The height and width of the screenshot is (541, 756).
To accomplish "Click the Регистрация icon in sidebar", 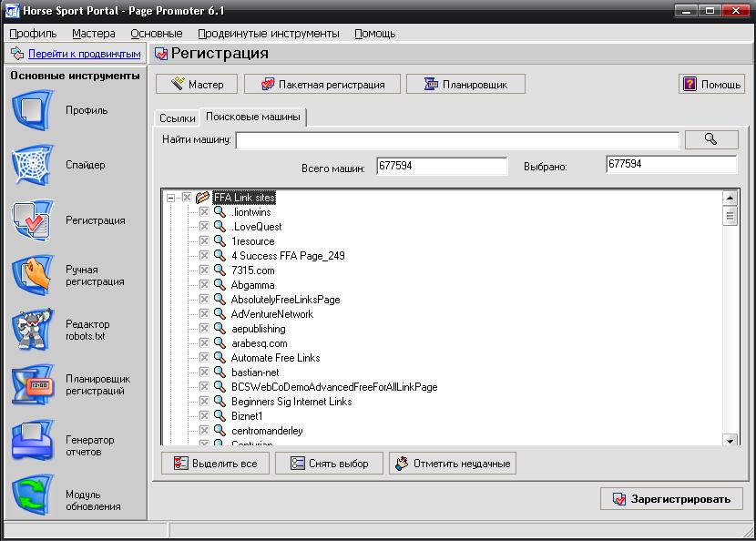I will 34,220.
